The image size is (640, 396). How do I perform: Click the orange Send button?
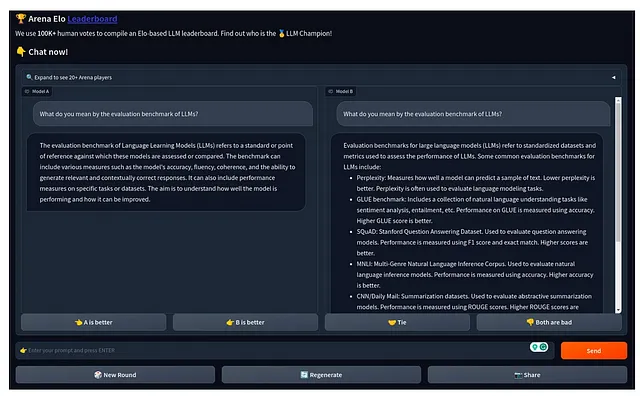coord(594,351)
